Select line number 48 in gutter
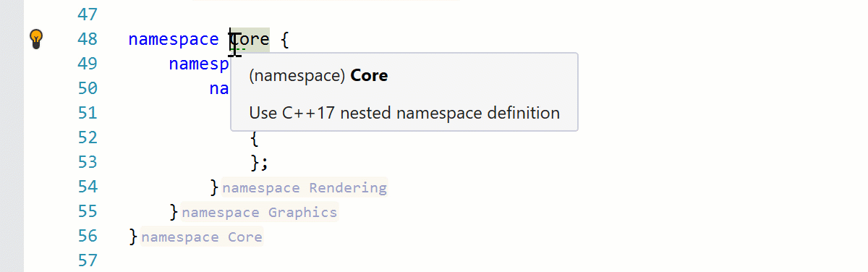The width and height of the screenshot is (868, 272). point(87,39)
